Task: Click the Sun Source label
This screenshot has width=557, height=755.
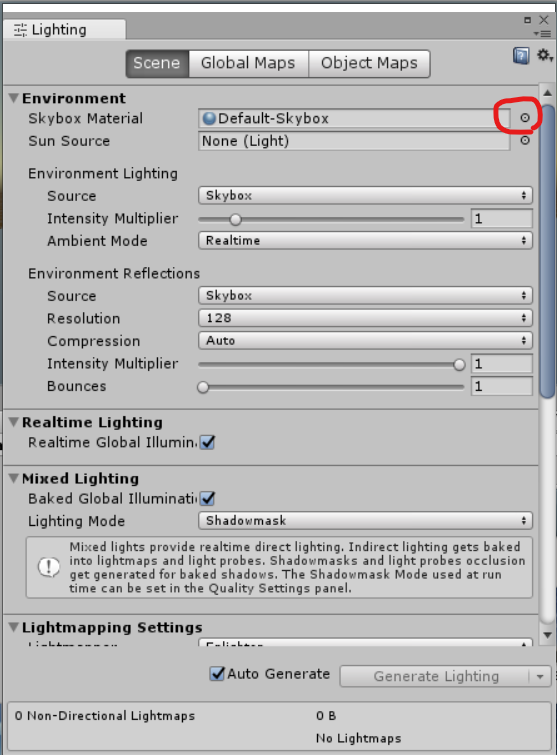Action: pyautogui.click(x=69, y=141)
